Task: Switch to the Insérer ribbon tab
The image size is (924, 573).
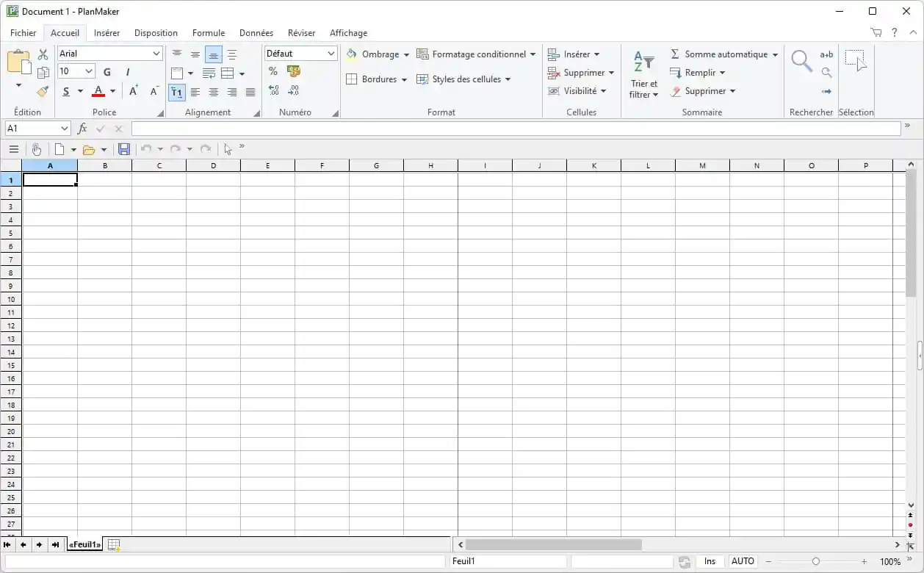Action: click(x=107, y=33)
